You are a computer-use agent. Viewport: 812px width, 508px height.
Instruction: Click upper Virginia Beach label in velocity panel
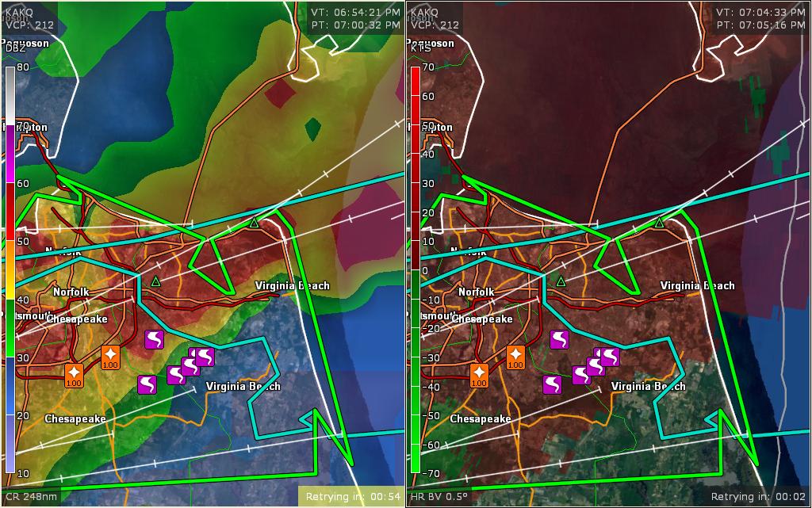pyautogui.click(x=697, y=285)
